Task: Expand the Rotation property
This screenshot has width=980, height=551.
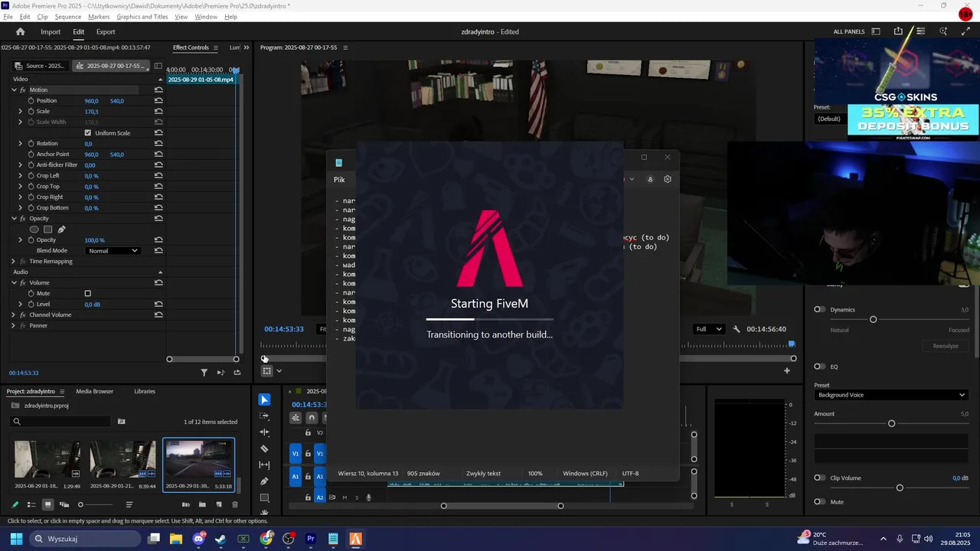Action: [x=21, y=143]
